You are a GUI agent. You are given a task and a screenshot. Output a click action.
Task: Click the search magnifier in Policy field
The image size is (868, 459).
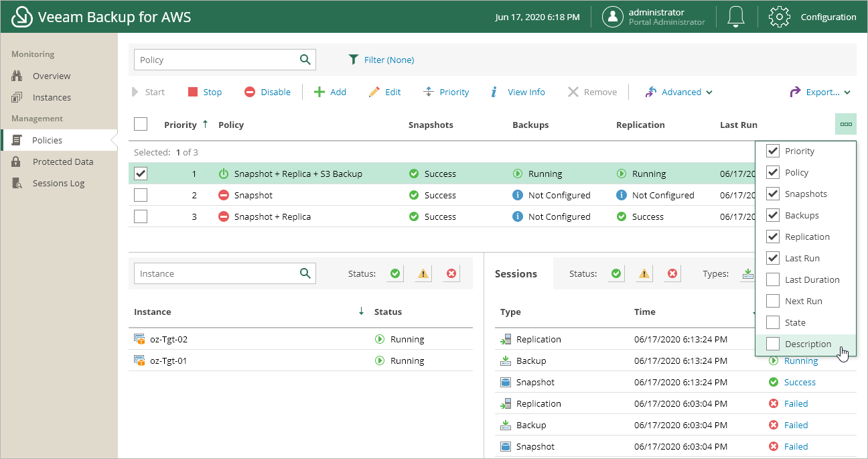pyautogui.click(x=305, y=60)
